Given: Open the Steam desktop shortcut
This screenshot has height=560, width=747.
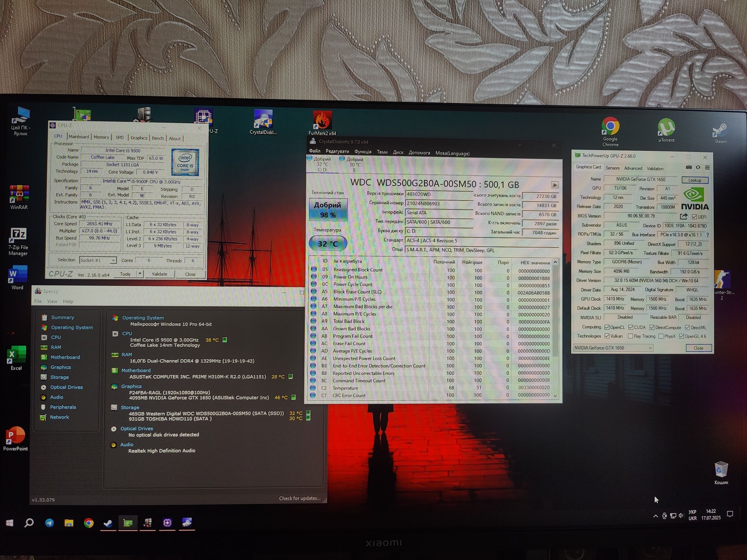Looking at the screenshot, I should [x=720, y=133].
